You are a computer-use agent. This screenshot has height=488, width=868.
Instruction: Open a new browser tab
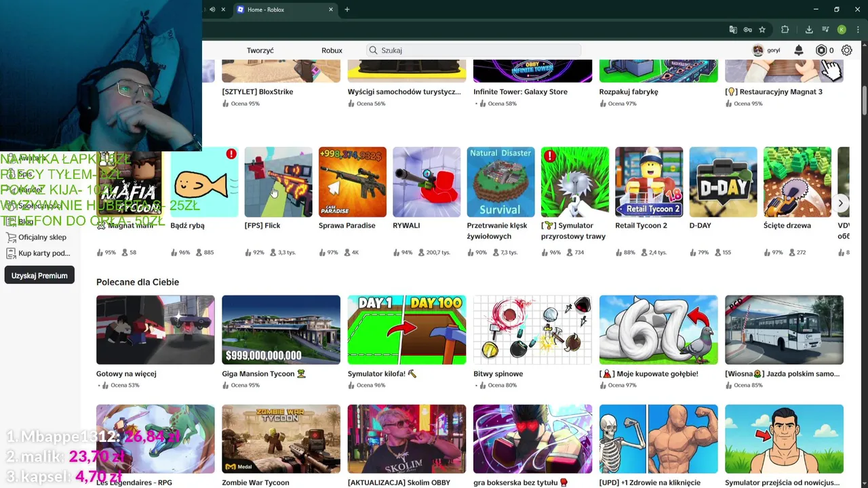pos(347,9)
